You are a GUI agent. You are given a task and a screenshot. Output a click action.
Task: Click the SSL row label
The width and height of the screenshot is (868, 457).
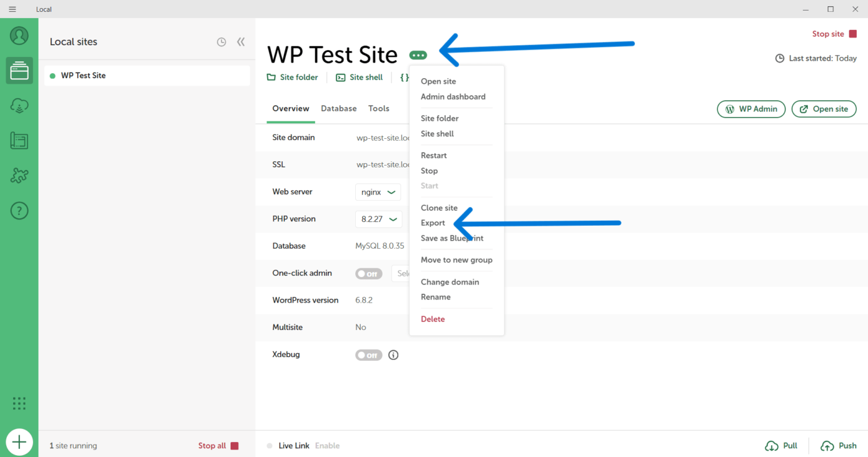click(x=278, y=165)
